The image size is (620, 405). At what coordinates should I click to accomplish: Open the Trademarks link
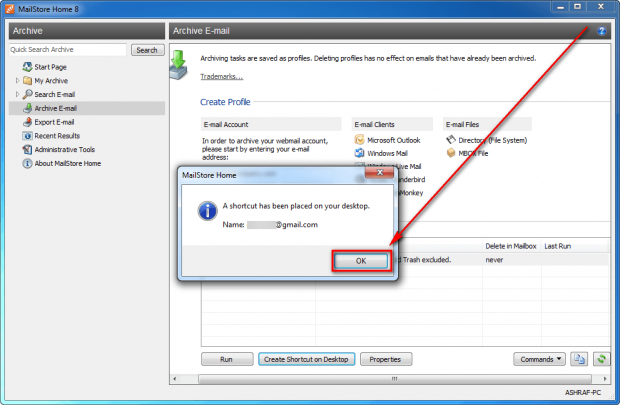pyautogui.click(x=221, y=76)
